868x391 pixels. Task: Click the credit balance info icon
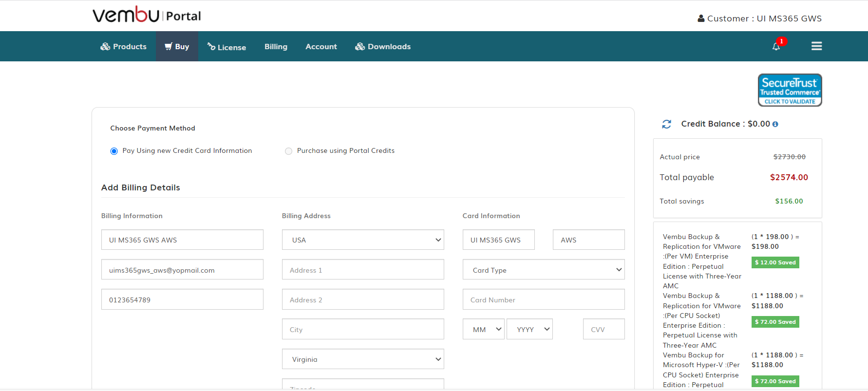coord(775,124)
